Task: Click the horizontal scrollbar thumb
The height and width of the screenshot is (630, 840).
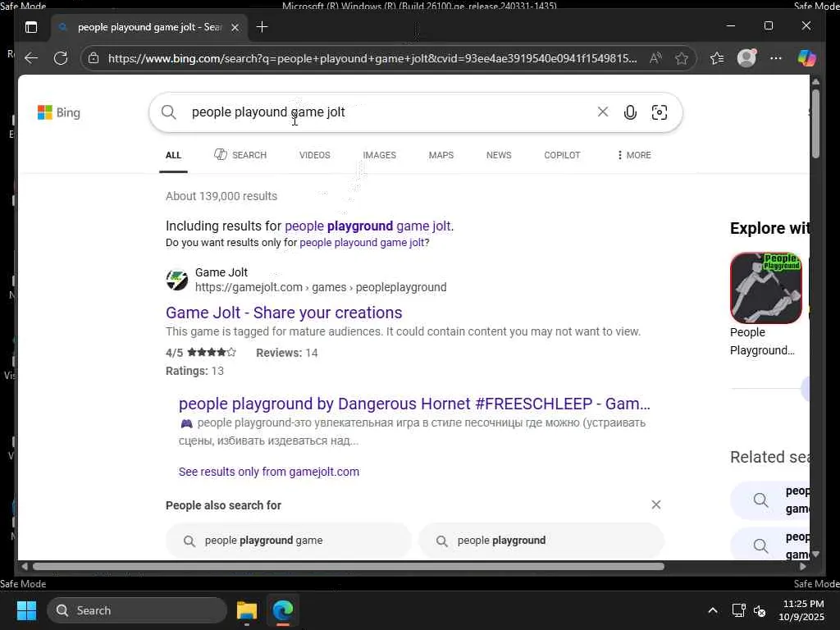Action: point(348,566)
